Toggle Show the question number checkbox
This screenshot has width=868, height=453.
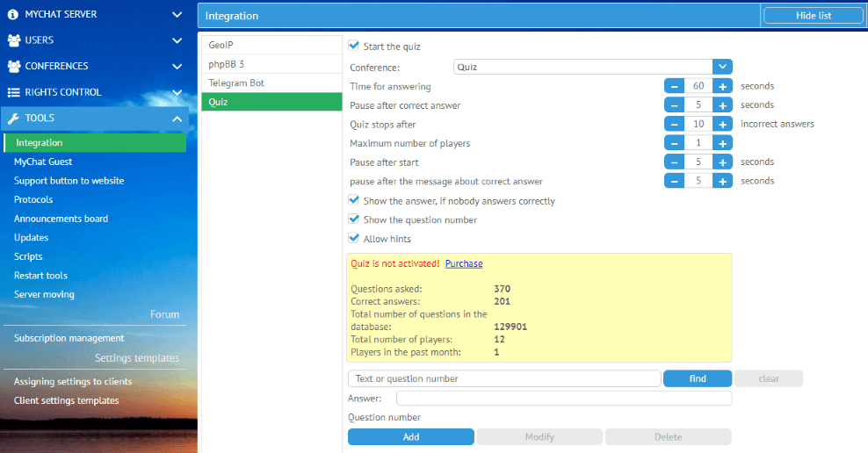[354, 219]
